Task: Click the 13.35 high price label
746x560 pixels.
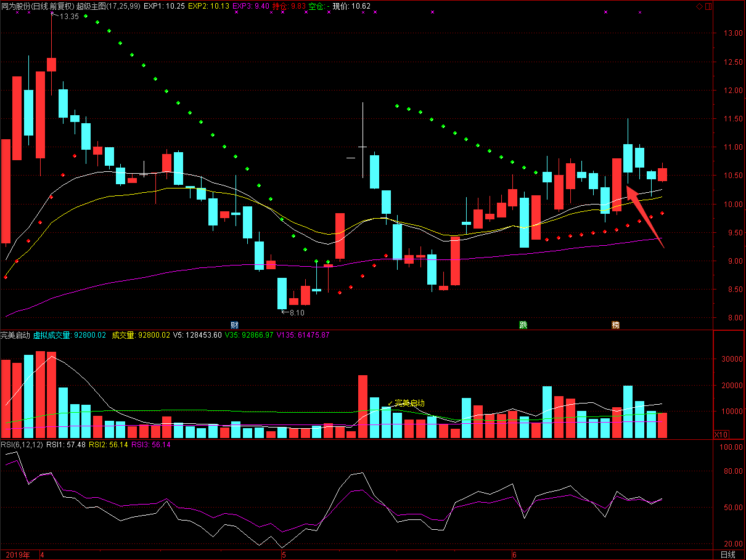Action: click(68, 17)
